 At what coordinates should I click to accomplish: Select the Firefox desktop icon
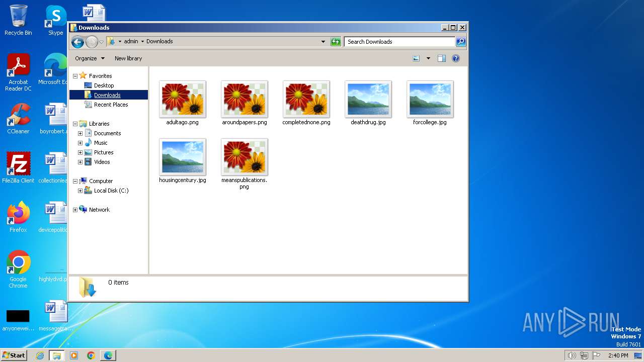(18, 217)
